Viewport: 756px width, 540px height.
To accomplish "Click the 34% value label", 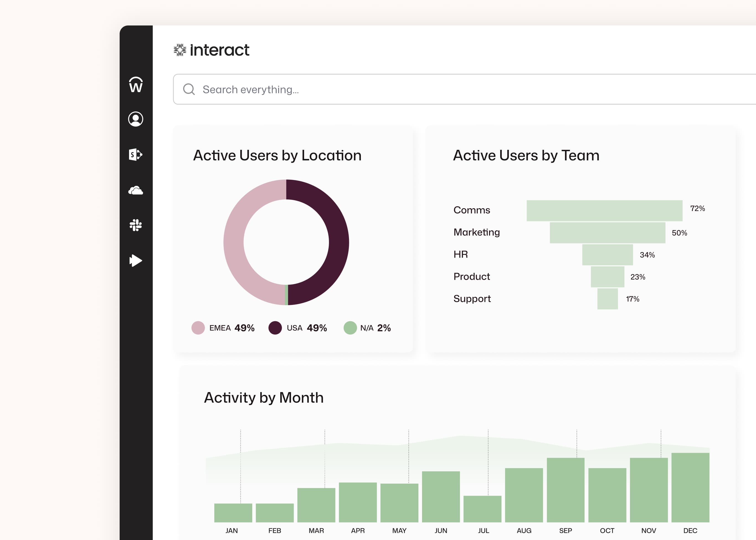I will [x=647, y=255].
